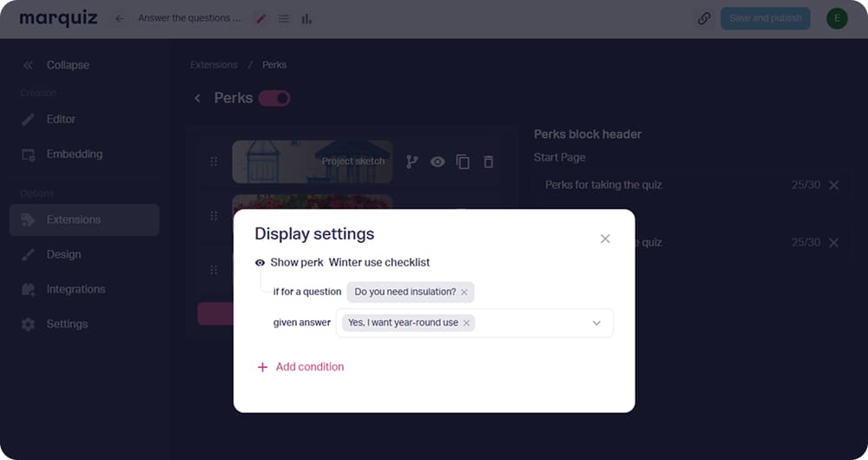Open branching conditions for Project sketch perk

click(411, 161)
